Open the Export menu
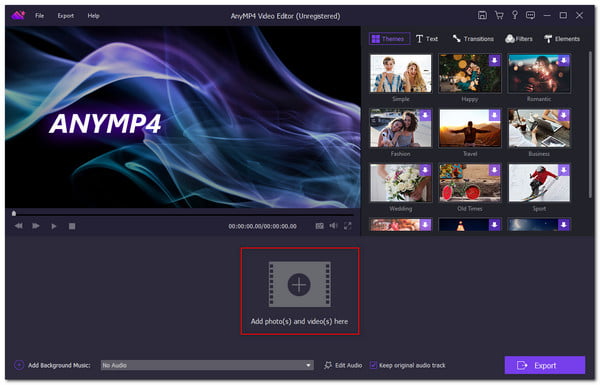This screenshot has height=385, width=600. (65, 16)
